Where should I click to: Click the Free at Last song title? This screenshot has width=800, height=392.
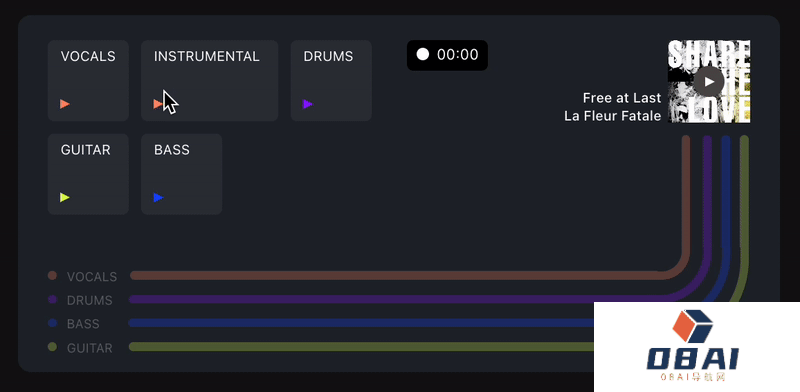click(622, 98)
